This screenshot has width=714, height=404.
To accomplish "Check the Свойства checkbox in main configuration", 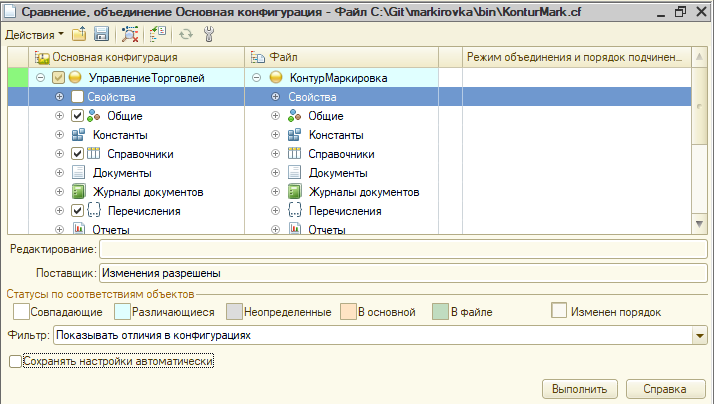I will click(77, 97).
